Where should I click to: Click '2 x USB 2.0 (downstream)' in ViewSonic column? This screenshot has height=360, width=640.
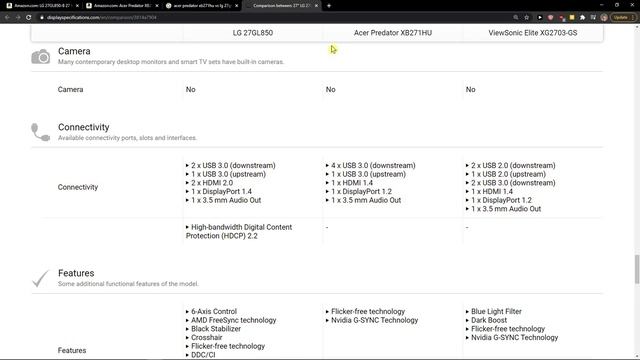513,165
